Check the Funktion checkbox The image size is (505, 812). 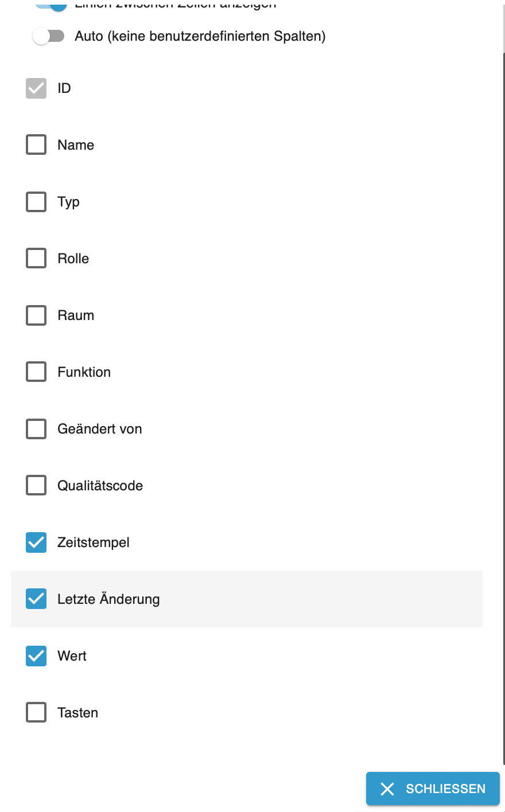click(36, 372)
